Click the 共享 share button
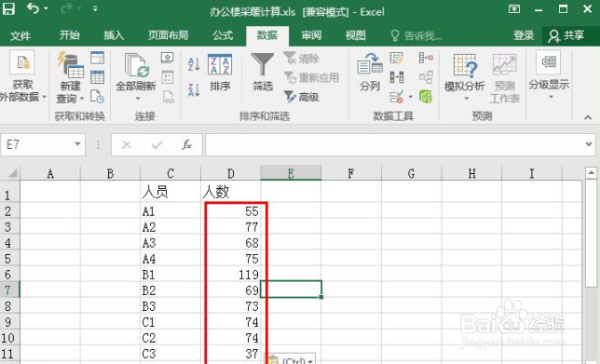The width and height of the screenshot is (600, 364). coord(566,36)
